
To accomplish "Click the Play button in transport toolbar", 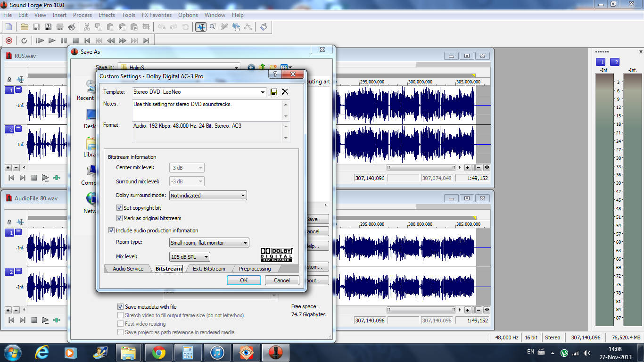I will 52,41.
